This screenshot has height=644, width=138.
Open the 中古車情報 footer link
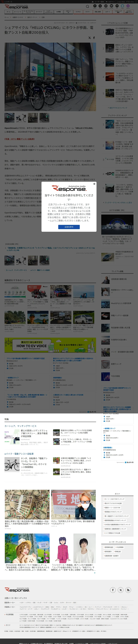pos(10,614)
